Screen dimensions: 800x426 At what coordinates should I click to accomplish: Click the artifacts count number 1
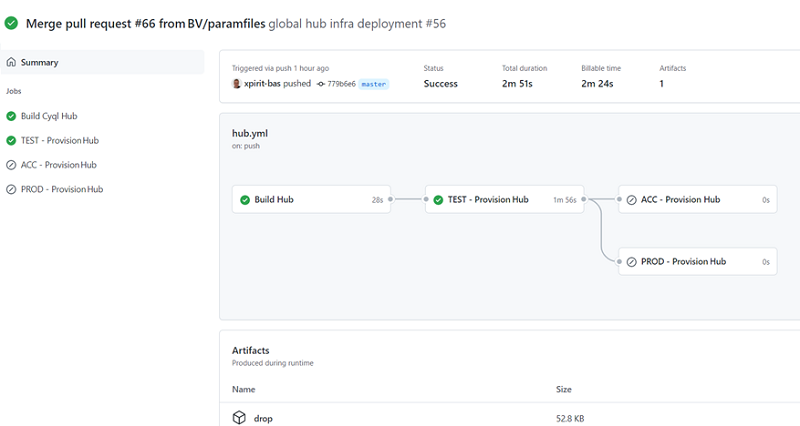point(662,84)
